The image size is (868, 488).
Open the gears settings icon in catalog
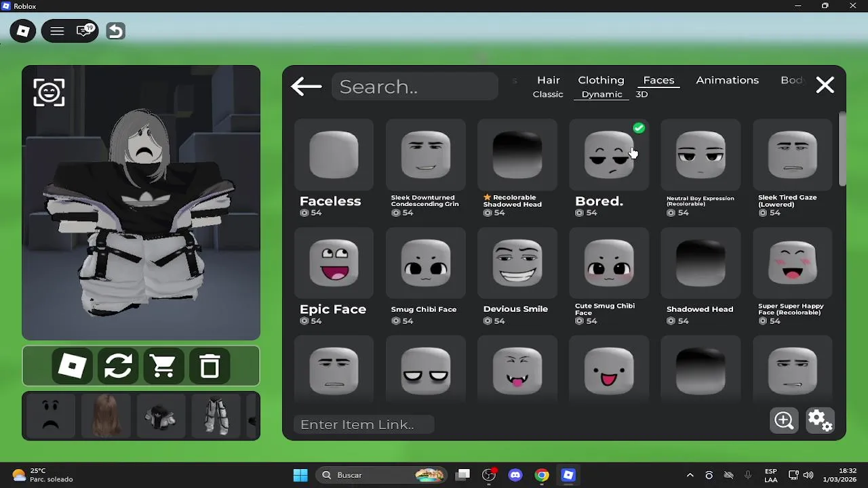pos(820,420)
